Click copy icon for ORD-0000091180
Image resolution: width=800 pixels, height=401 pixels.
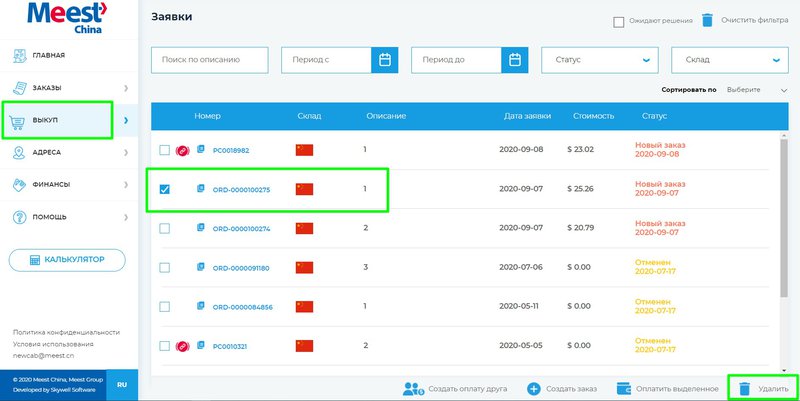pos(201,267)
